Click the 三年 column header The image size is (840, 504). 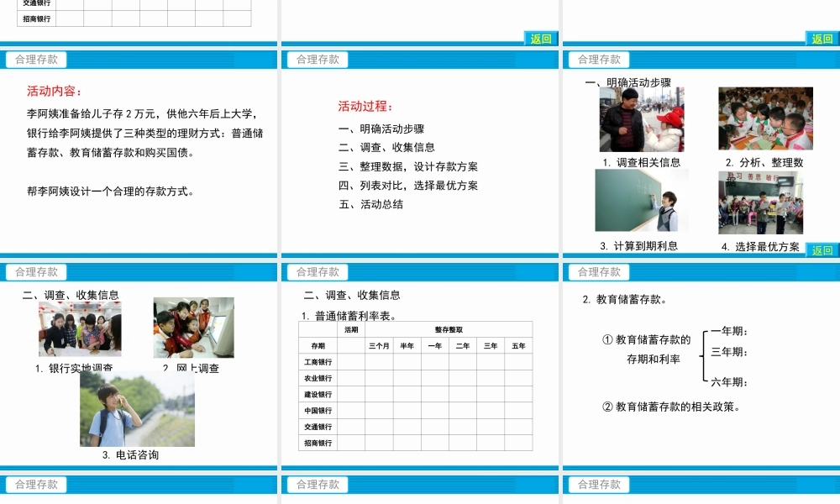[x=491, y=346]
